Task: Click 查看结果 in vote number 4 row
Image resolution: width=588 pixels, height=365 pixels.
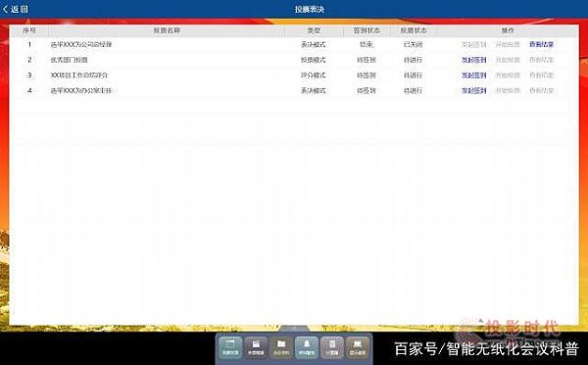Action: tap(541, 90)
